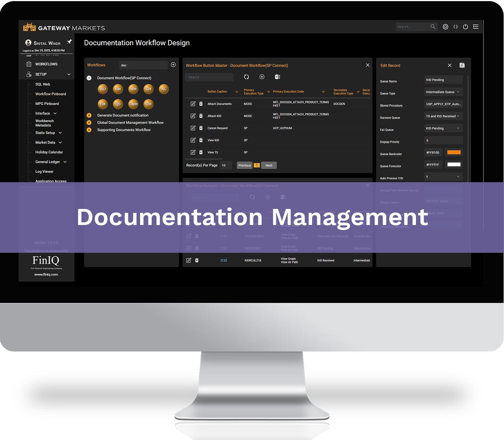Expand Global Document Management Workflow
The image size is (504, 440).
click(x=89, y=122)
